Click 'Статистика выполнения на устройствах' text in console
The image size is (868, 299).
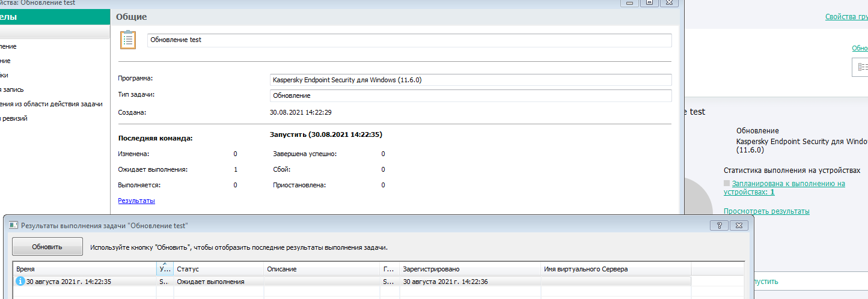(x=792, y=171)
